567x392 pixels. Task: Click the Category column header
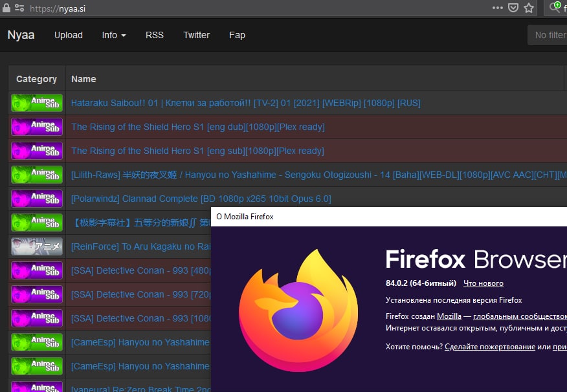[36, 79]
